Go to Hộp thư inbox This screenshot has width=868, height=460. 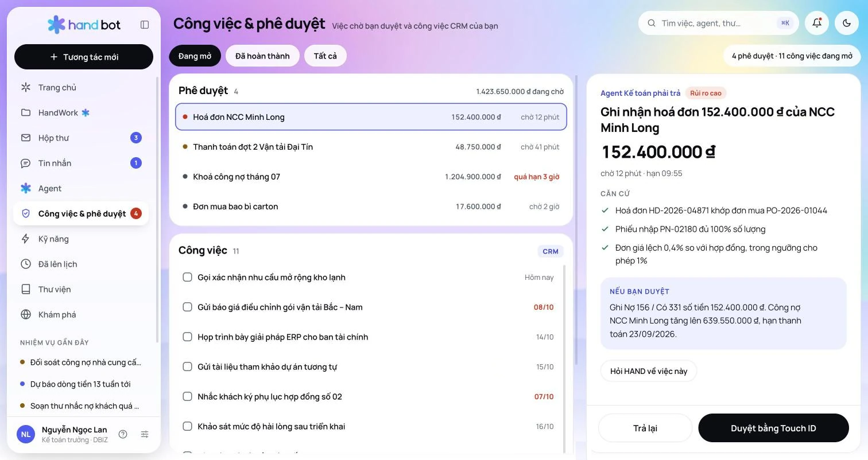tap(81, 138)
